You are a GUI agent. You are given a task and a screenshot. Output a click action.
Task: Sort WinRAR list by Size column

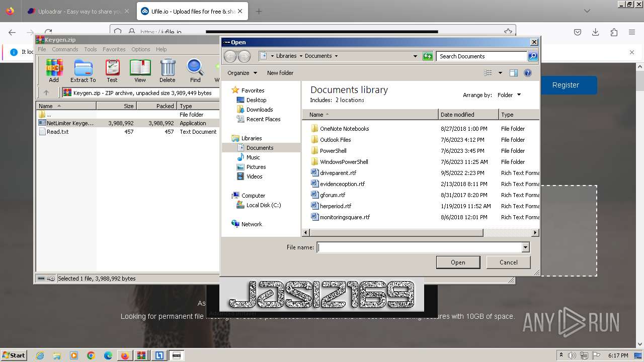click(116, 106)
